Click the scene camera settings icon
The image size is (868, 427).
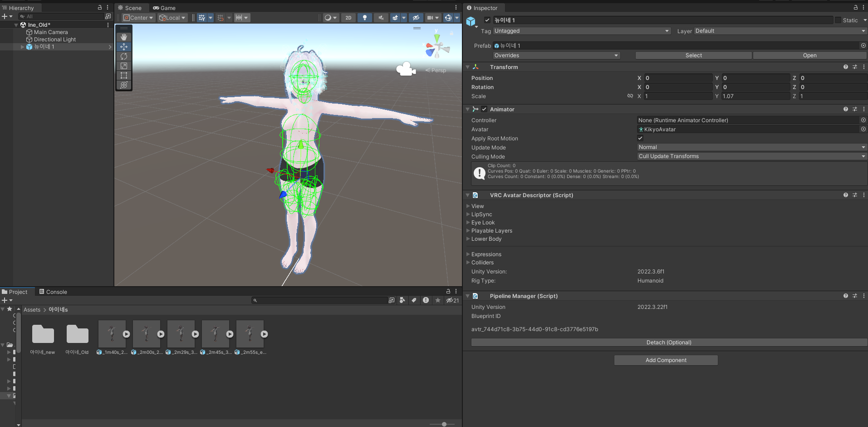pyautogui.click(x=430, y=18)
